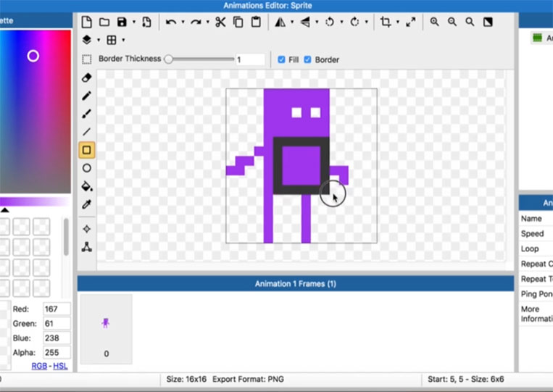Expand layers options dropdown arrow
This screenshot has width=553, height=392.
tap(99, 40)
